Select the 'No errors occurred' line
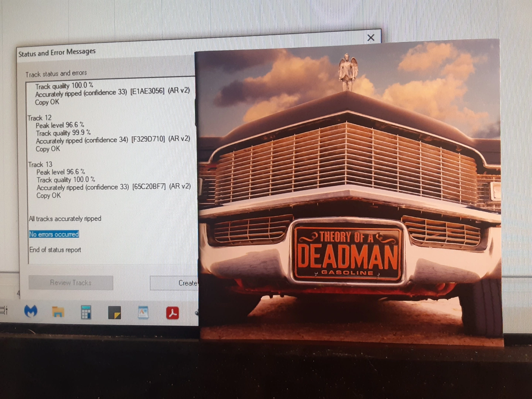This screenshot has width=532, height=399. tap(54, 234)
